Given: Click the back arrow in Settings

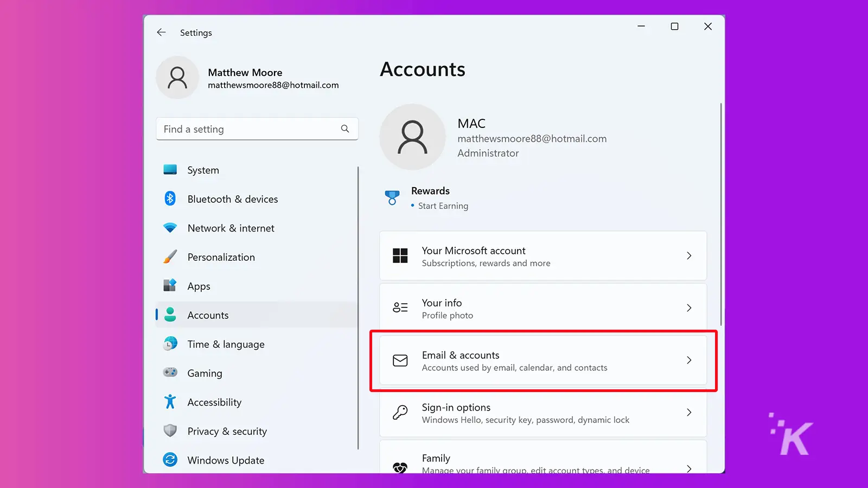Looking at the screenshot, I should pyautogui.click(x=161, y=33).
